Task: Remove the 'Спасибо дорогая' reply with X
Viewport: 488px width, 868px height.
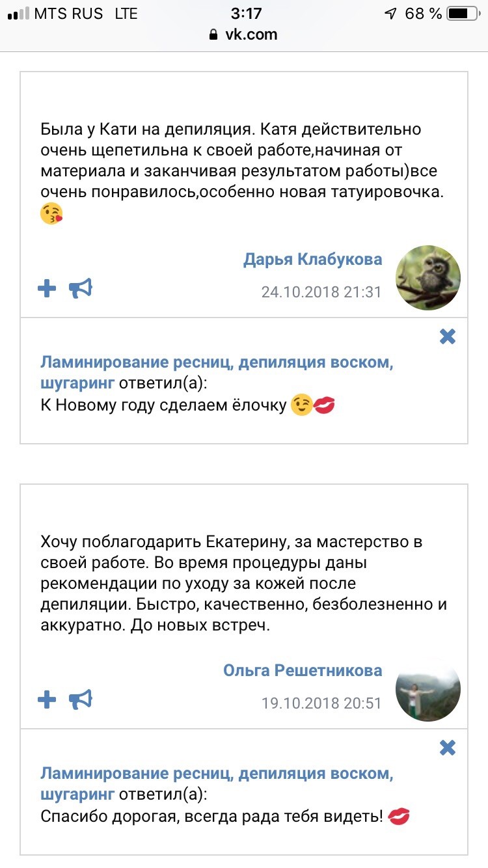Action: [448, 748]
